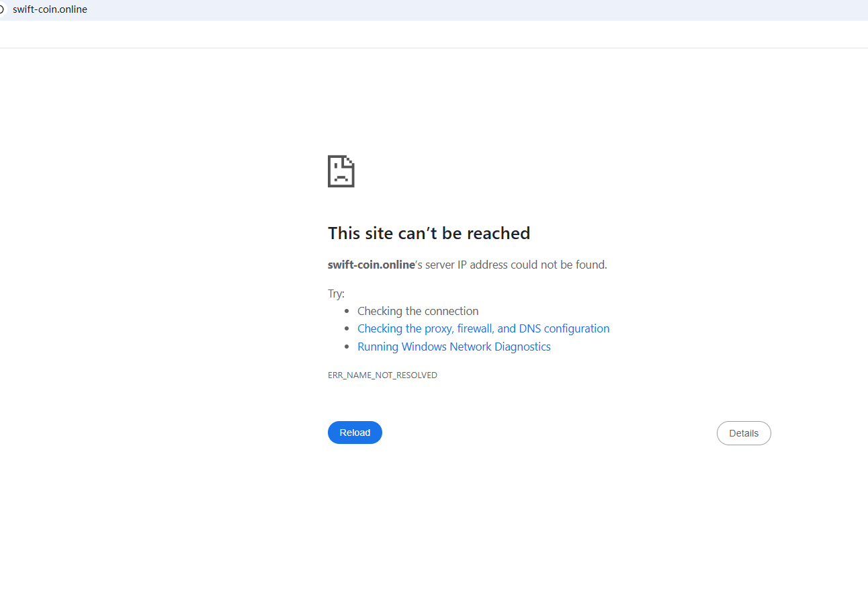Click the bullet before Windows Network Diagnostics
The width and height of the screenshot is (868, 589).
coord(347,347)
